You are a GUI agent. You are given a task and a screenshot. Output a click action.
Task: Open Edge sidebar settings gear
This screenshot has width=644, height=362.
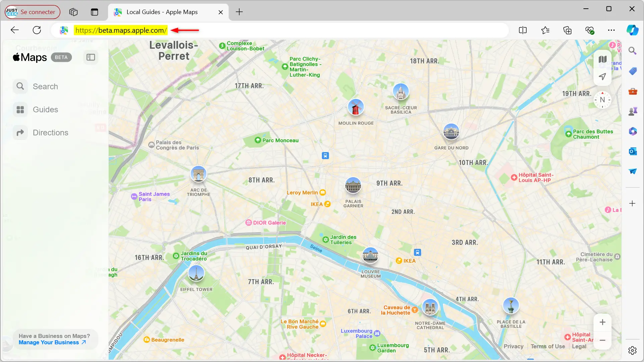pyautogui.click(x=632, y=350)
